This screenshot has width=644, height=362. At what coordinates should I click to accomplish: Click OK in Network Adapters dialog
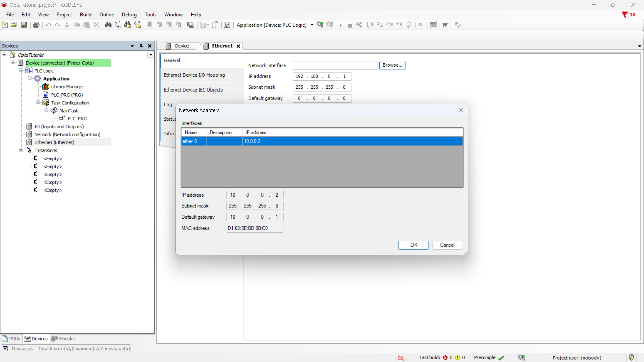pyautogui.click(x=413, y=245)
